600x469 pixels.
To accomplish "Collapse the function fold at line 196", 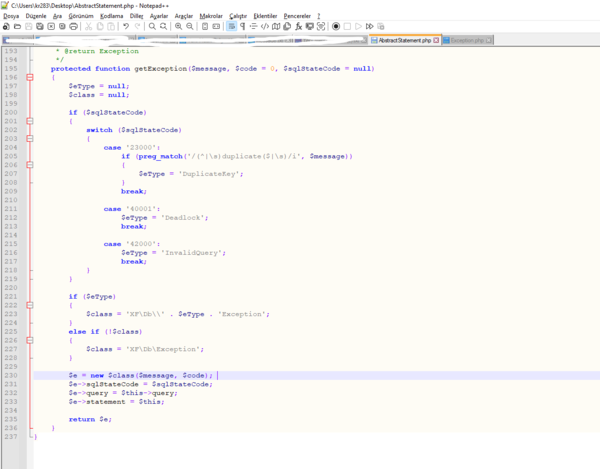I will coord(30,77).
